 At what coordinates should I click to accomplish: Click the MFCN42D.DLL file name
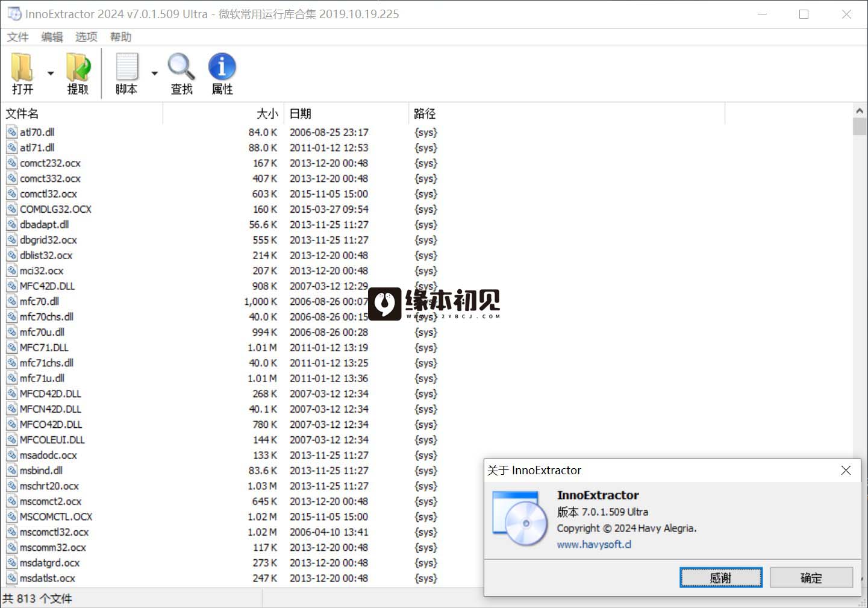(51, 409)
